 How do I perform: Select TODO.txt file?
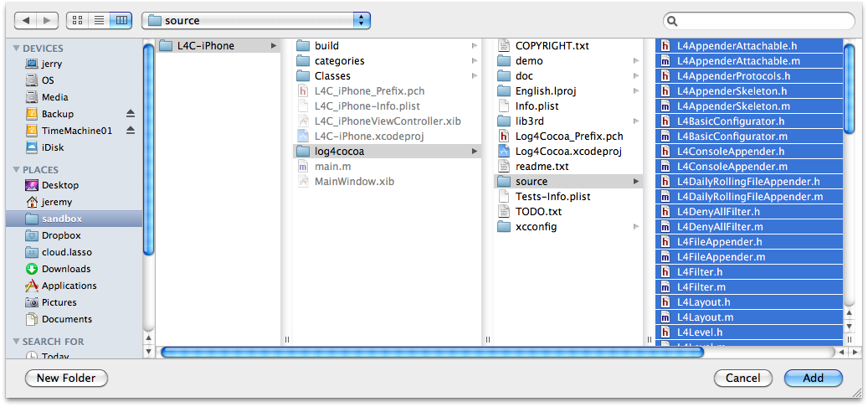(x=568, y=212)
